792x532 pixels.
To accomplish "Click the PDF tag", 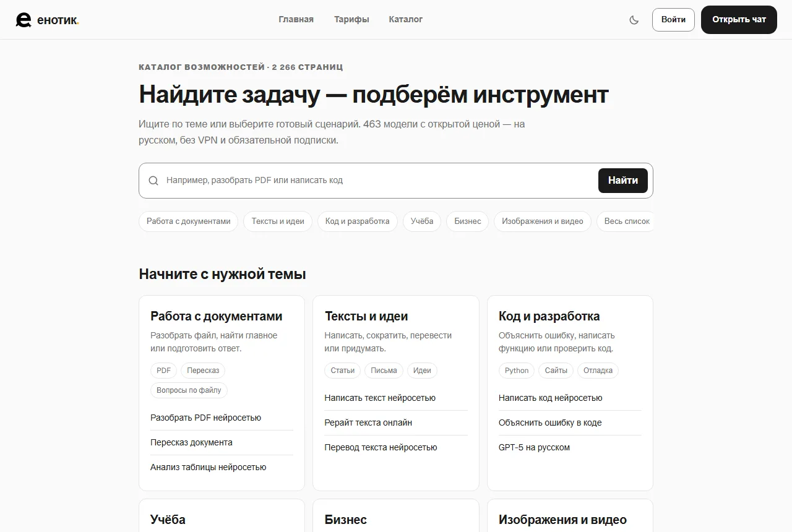I will click(164, 371).
